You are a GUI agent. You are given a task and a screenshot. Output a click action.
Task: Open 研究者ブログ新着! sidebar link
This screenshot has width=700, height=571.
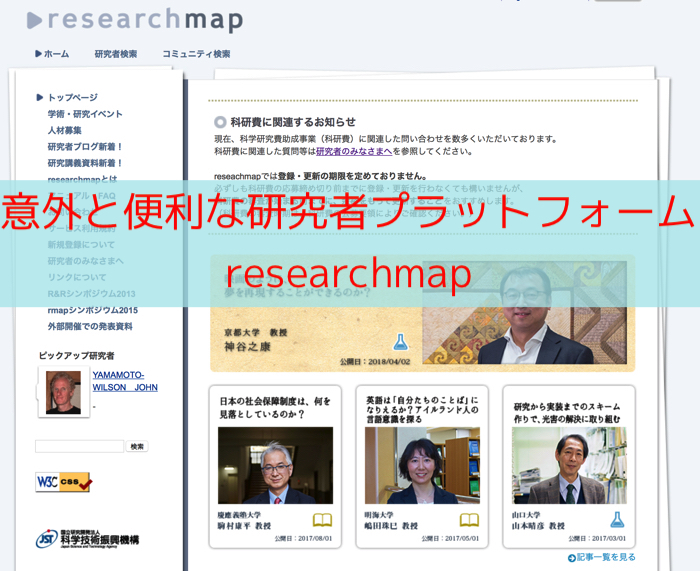point(85,146)
